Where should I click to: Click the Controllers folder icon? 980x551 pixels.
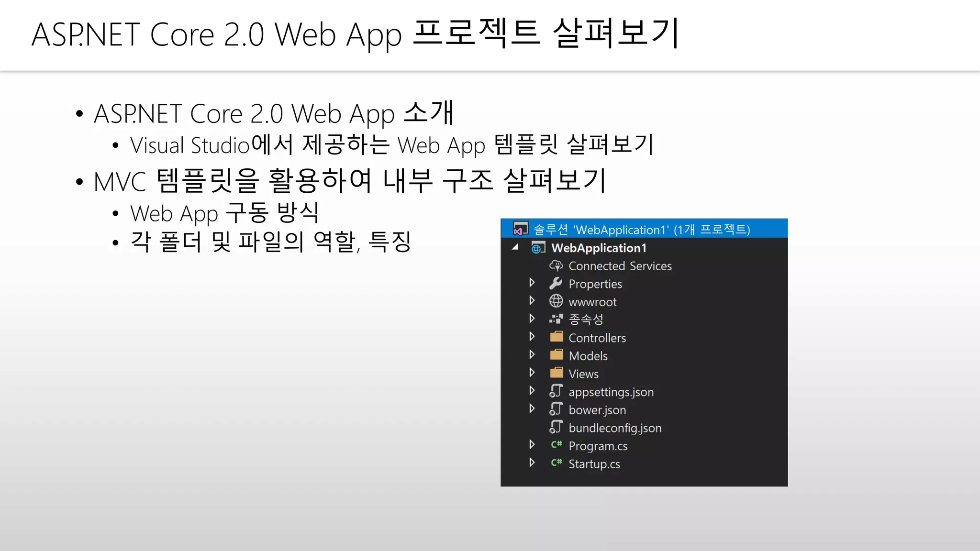click(x=557, y=337)
